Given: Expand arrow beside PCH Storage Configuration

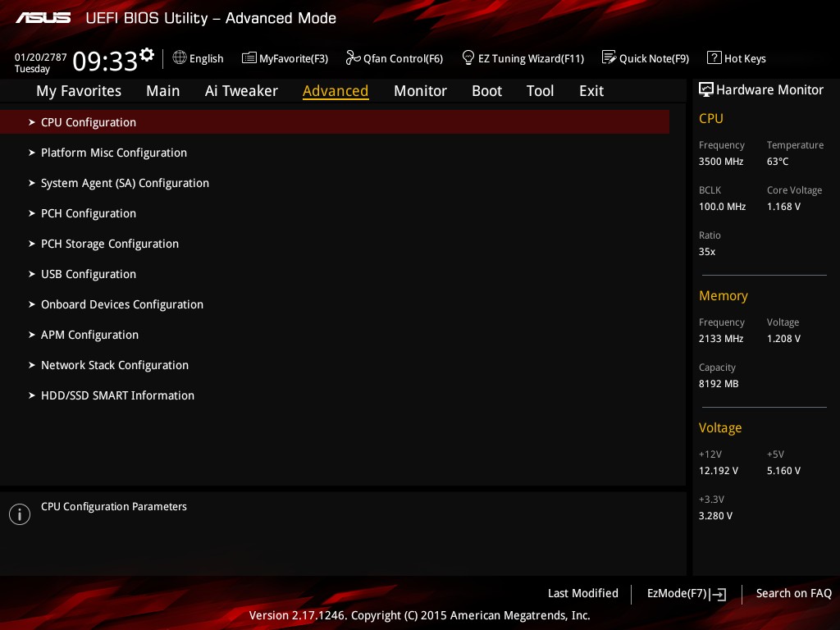Looking at the screenshot, I should coord(32,244).
